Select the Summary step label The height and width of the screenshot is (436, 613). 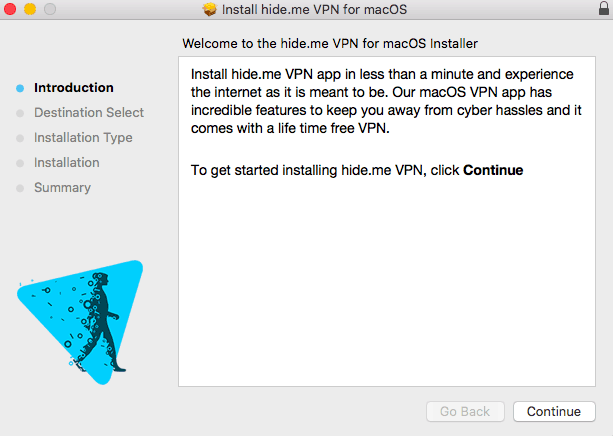pyautogui.click(x=62, y=188)
